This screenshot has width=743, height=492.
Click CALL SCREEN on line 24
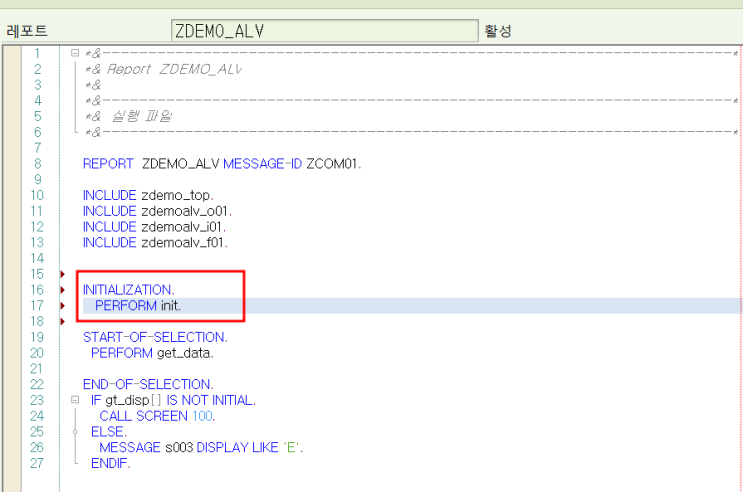click(x=144, y=416)
